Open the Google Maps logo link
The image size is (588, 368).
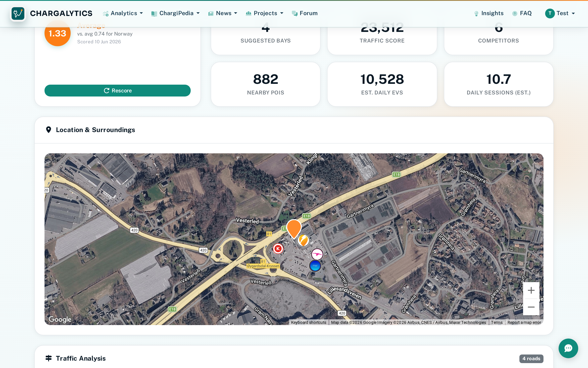60,319
